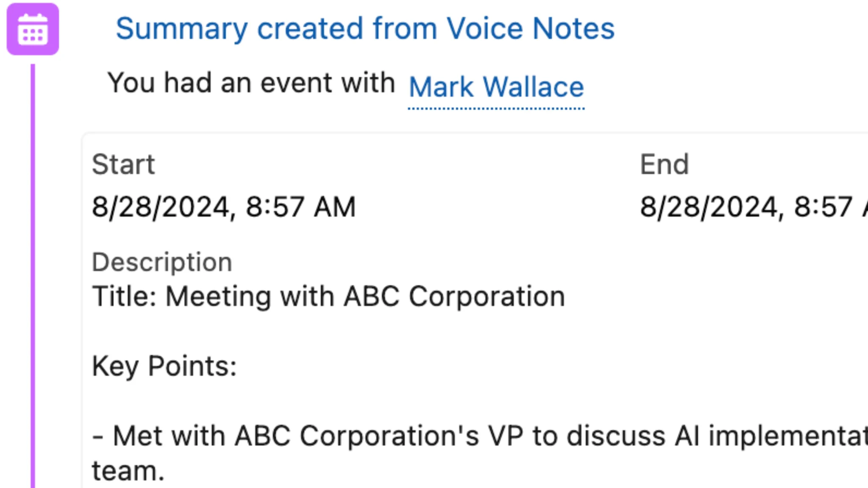Click the purple calendar event icon
Viewport: 868px width, 488px height.
(33, 29)
